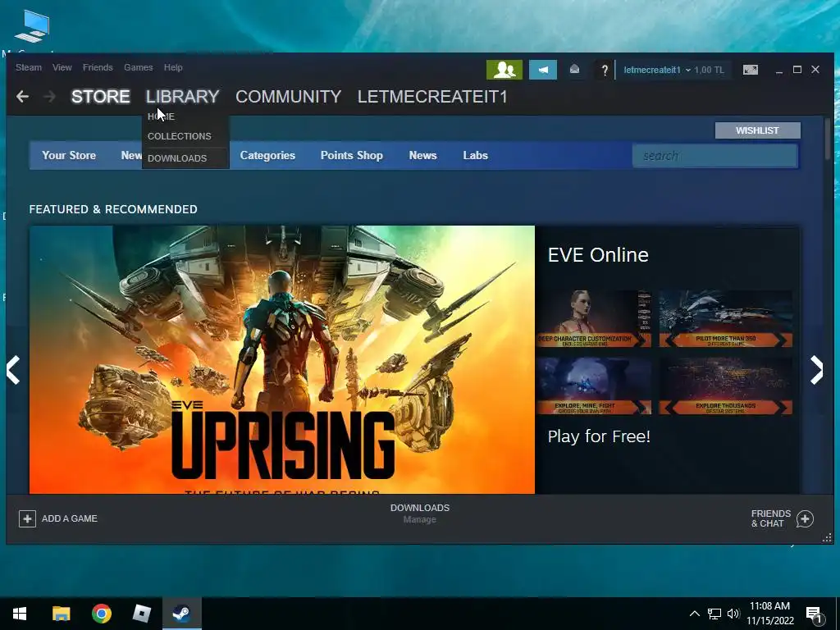Screen dimensions: 840x630
Task: Click the blue announcements megaphone icon
Action: [543, 70]
